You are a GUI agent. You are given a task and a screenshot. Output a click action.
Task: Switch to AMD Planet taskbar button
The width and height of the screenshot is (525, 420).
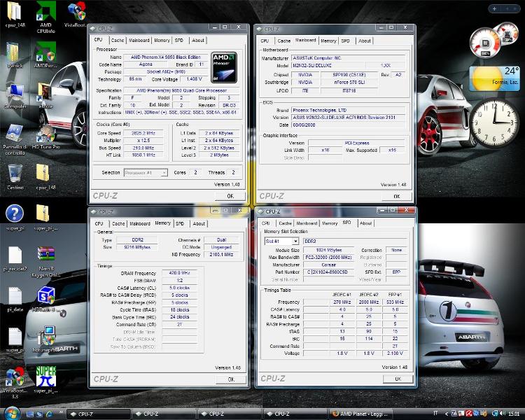(x=360, y=414)
